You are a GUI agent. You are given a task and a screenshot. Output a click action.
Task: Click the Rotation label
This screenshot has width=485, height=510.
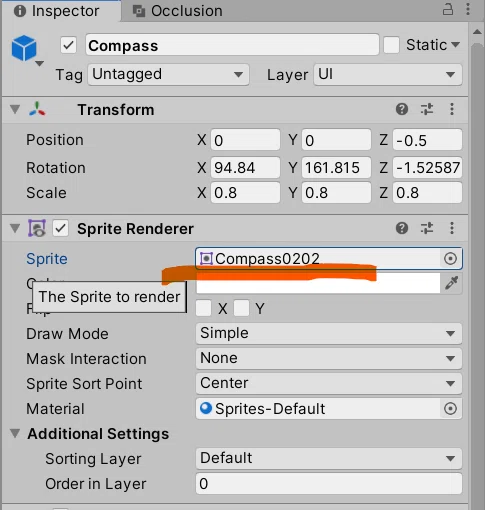pos(56,168)
